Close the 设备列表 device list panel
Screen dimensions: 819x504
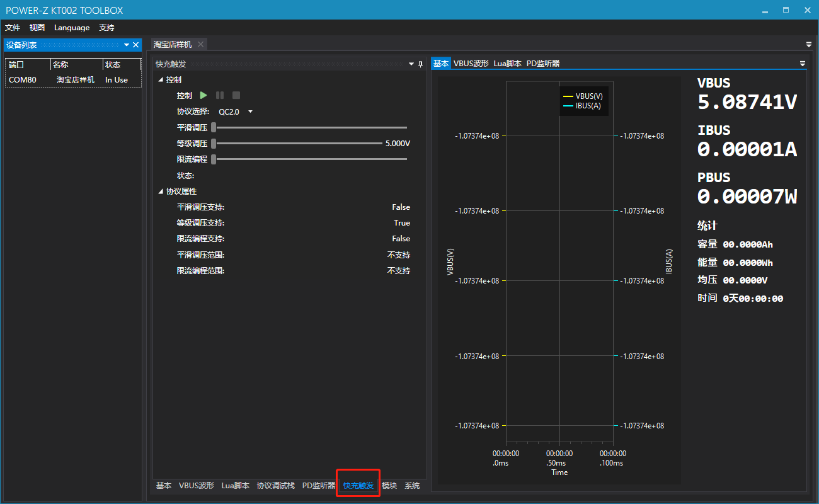(x=135, y=45)
